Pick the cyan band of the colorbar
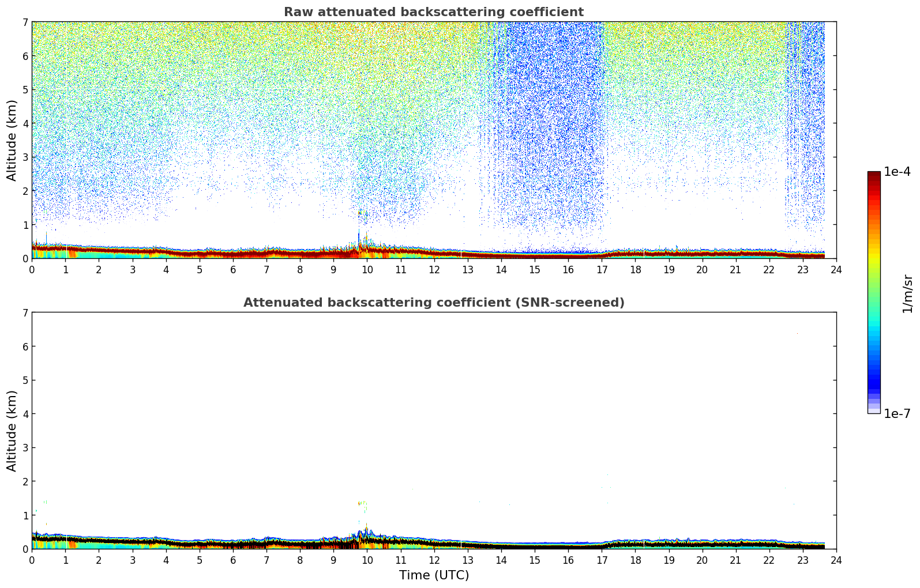The width and height of the screenshot is (920, 588). click(x=874, y=330)
